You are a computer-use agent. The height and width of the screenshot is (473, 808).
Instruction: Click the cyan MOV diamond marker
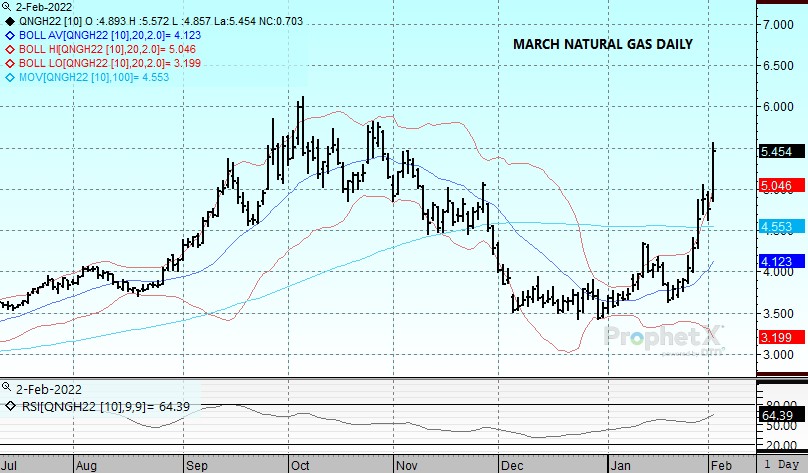click(x=10, y=76)
